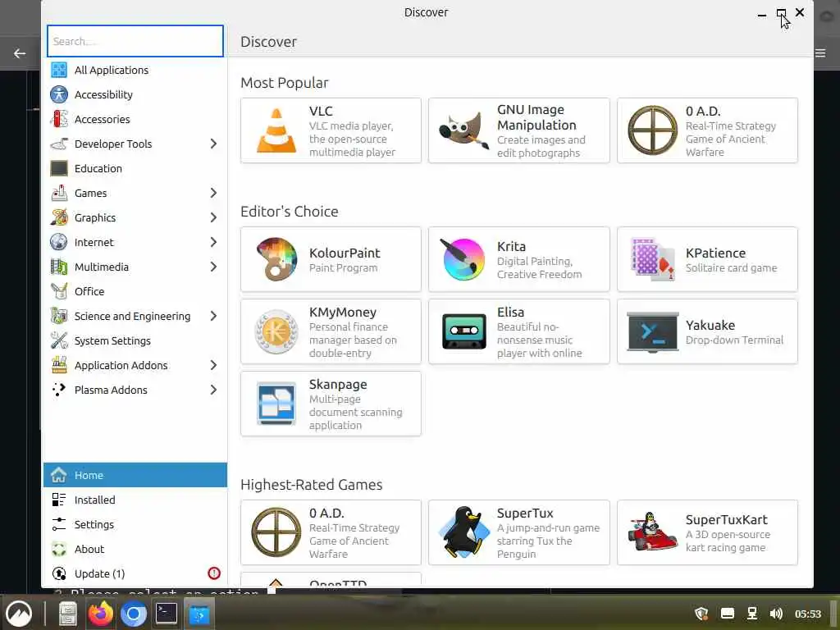Open the Accessibility category
Screen dimensions: 840x630
point(135,94)
